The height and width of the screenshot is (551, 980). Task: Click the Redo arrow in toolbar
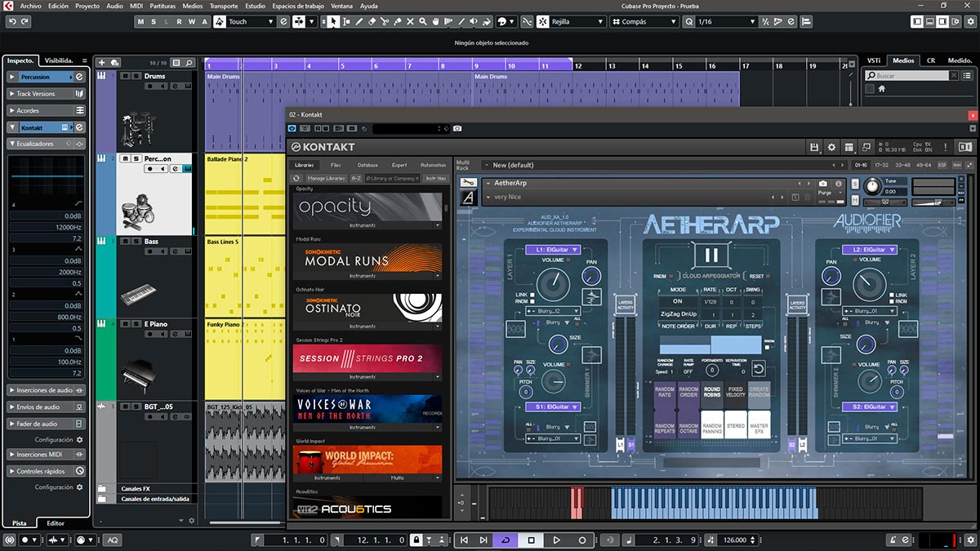pyautogui.click(x=24, y=21)
